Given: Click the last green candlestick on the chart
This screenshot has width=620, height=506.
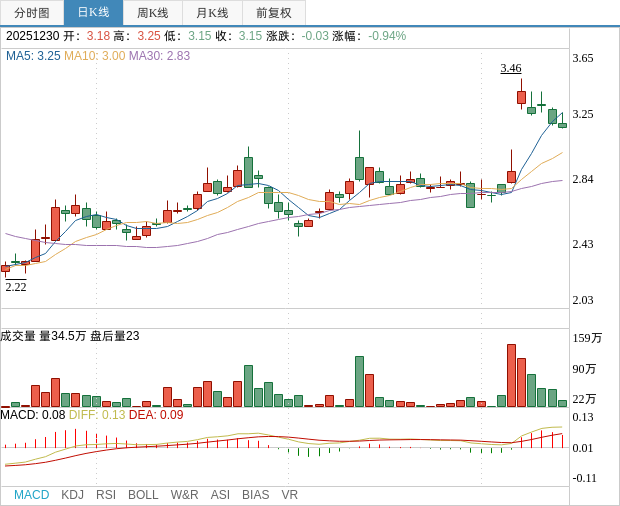Looking at the screenshot, I should click(x=562, y=125).
